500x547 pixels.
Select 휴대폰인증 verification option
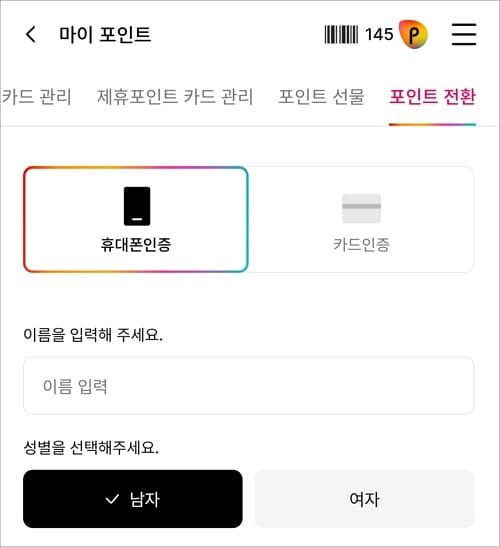pyautogui.click(x=136, y=219)
